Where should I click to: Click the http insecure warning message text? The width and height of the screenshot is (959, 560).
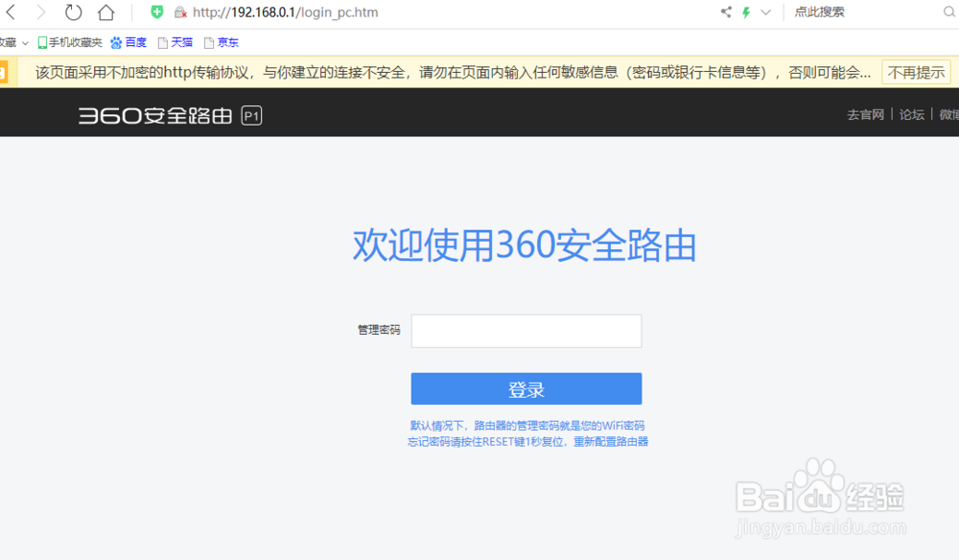(x=453, y=73)
